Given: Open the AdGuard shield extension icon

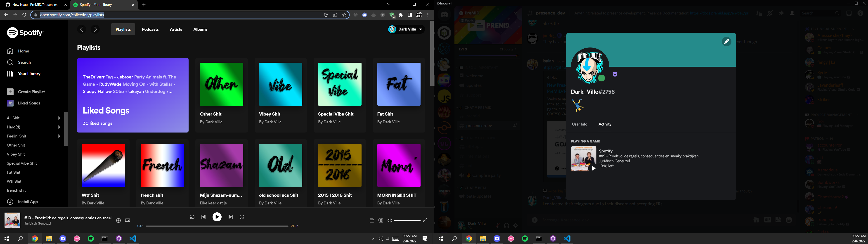Looking at the screenshot, I should click(392, 15).
